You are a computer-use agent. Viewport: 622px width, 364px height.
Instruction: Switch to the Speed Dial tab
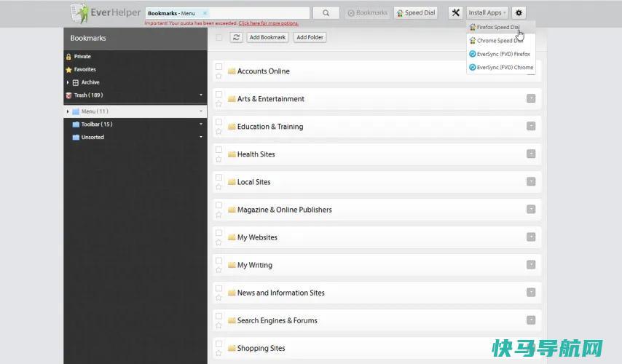pyautogui.click(x=416, y=12)
